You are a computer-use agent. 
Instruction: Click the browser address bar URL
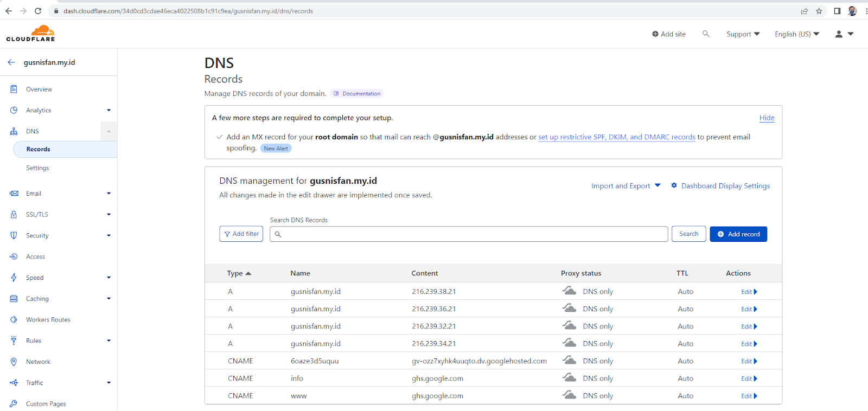[x=188, y=11]
